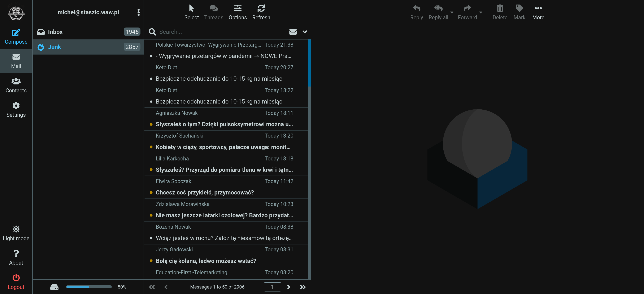Image resolution: width=644 pixels, height=294 pixels.
Task: Open the Compose mail screen
Action: (16, 36)
